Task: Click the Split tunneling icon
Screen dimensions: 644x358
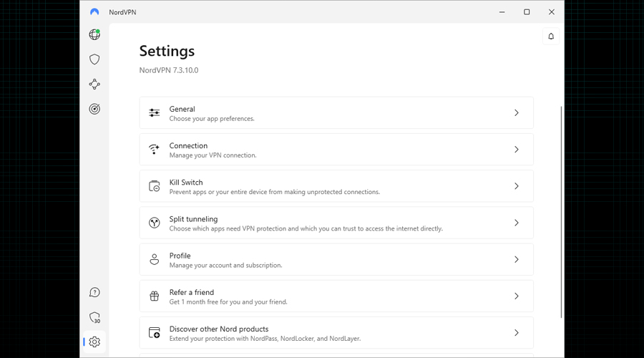Action: pos(155,223)
